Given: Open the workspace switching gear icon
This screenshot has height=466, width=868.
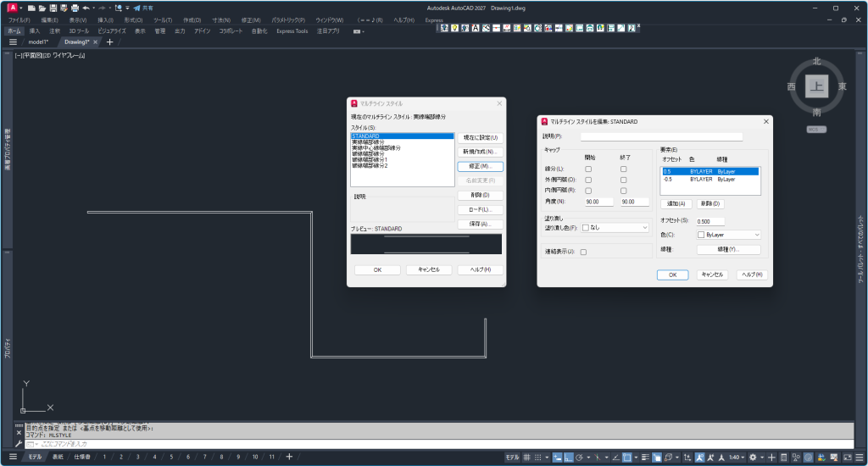Looking at the screenshot, I should coord(752,458).
